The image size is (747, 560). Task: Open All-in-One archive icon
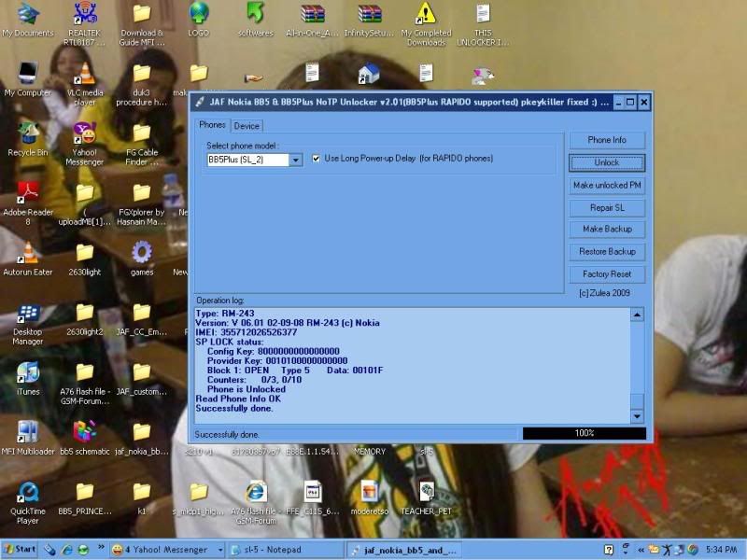(x=313, y=20)
